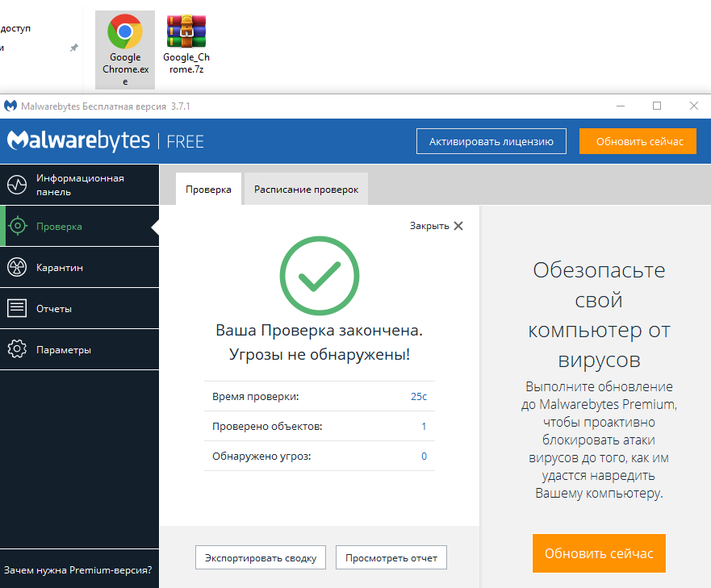Viewport: 711px width, 588px height.
Task: Open the Параметры section
Action: [79, 349]
